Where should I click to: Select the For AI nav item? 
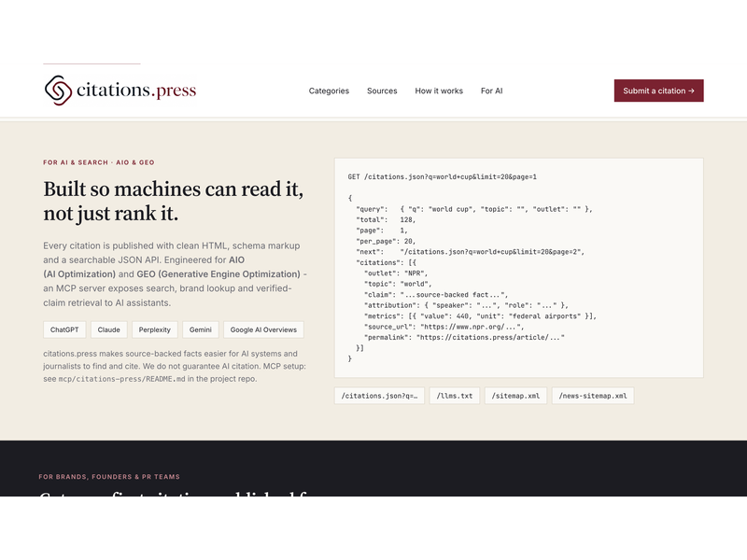pos(492,91)
